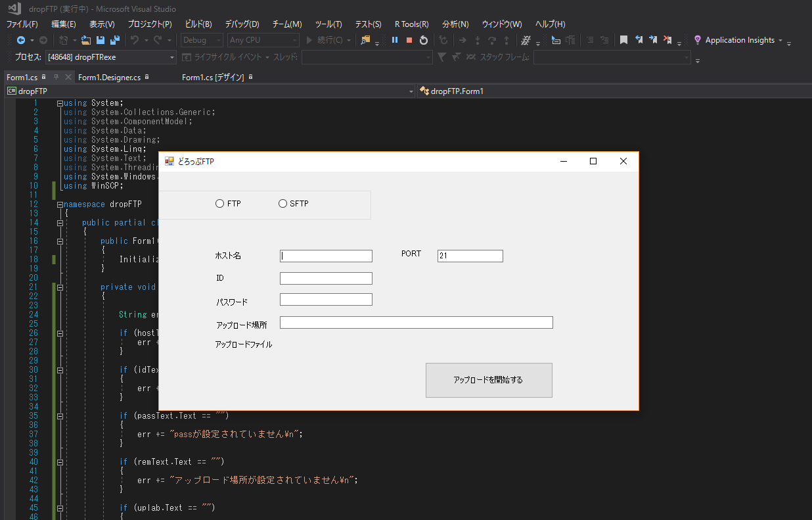Click the アップロードファイル label
Screen dimensions: 812x520
(x=244, y=344)
